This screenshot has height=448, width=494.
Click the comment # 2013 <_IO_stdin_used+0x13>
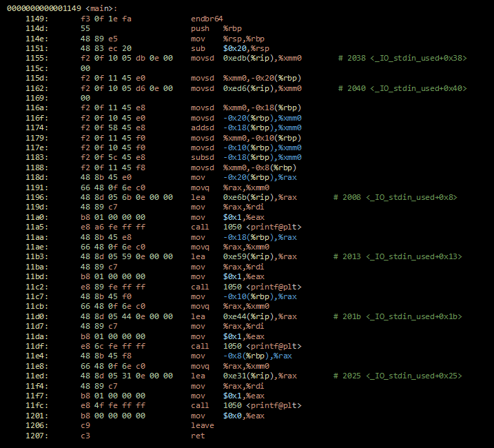398,256
